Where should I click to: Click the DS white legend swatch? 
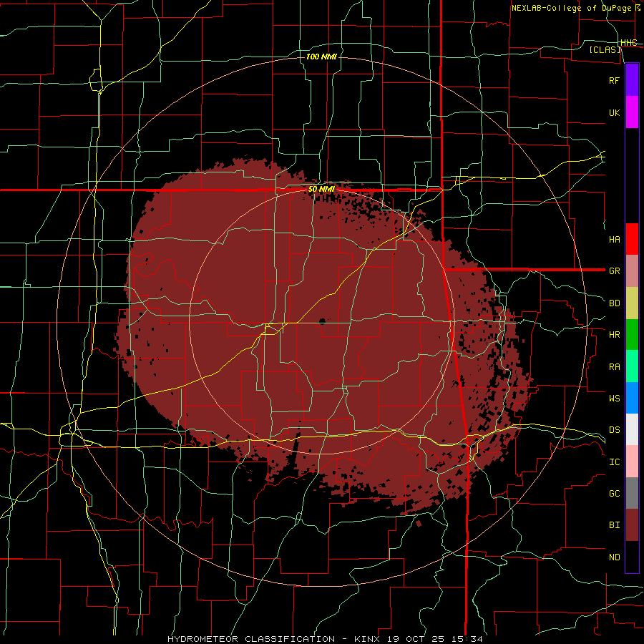click(x=632, y=429)
